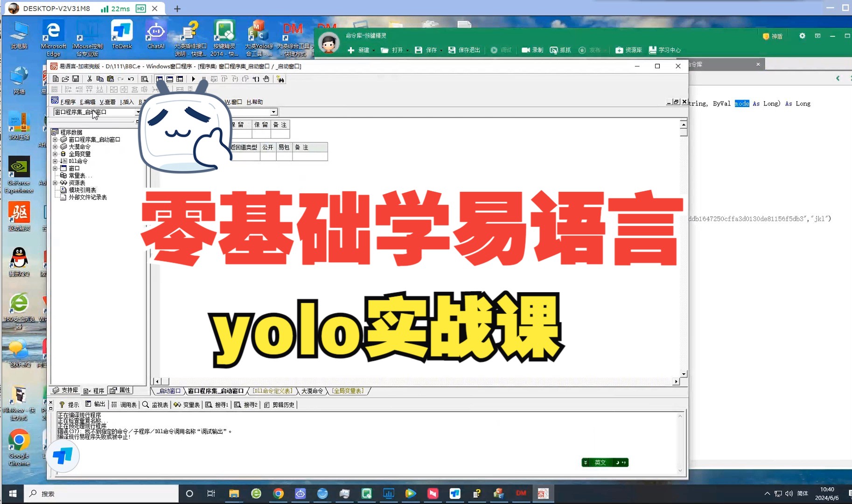Open search using the magnifier toolbar icon
Screen dimensions: 852x504
pyautogui.click(x=145, y=79)
